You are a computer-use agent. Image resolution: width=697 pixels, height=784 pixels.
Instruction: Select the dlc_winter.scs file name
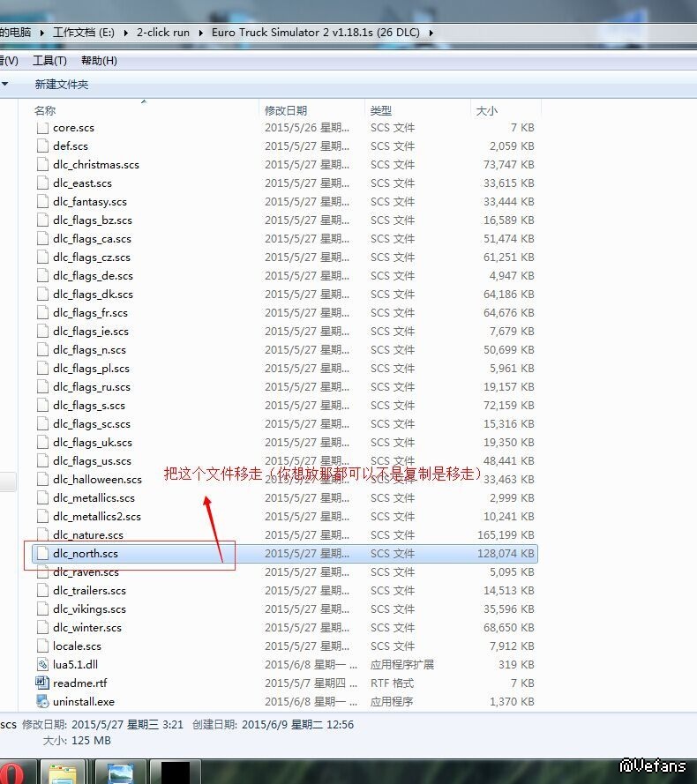point(87,627)
